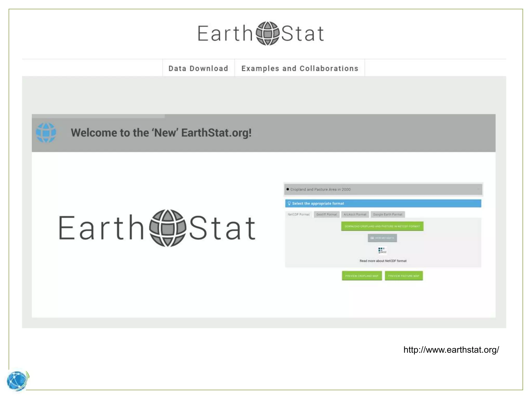Expand the Cropland and Pasture Area in 2000 dropdown
The height and width of the screenshot is (399, 532).
(x=383, y=189)
